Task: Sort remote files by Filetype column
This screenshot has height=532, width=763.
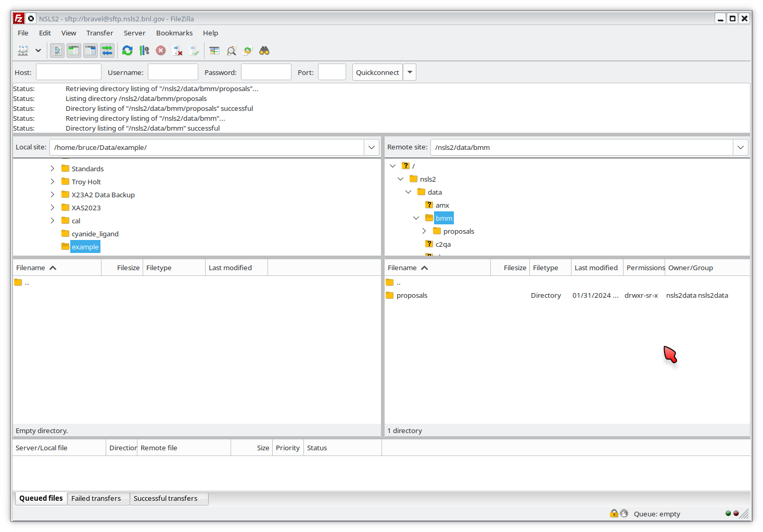Action: point(551,268)
